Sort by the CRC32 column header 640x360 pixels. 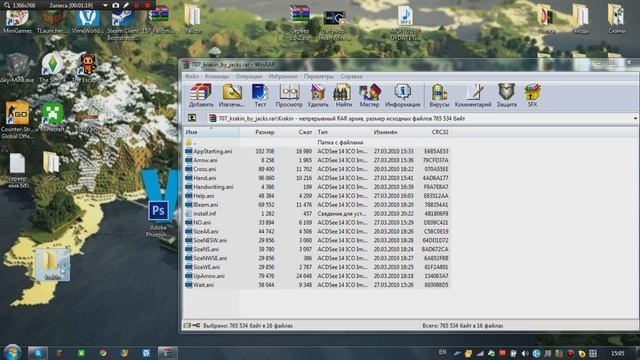[x=434, y=132]
